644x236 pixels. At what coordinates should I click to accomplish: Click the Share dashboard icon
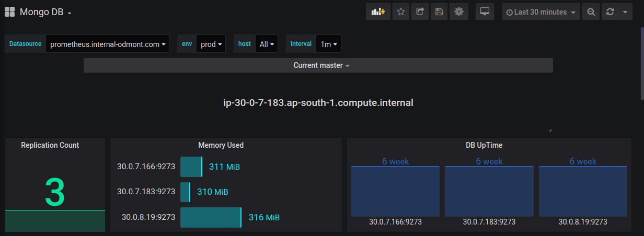coord(420,11)
